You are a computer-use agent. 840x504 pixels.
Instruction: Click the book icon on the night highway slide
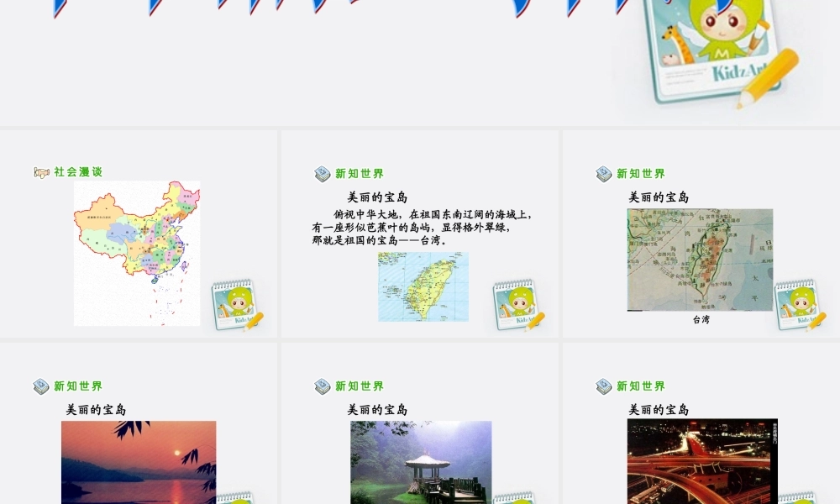click(x=604, y=386)
